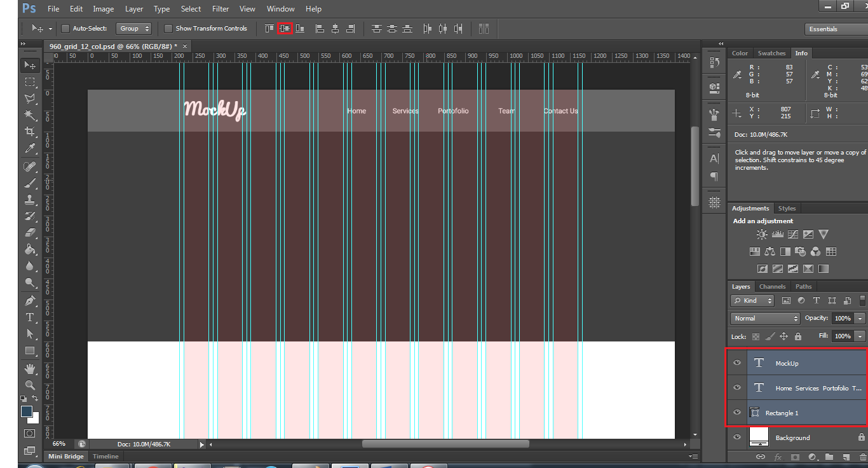
Task: Toggle visibility of Background layer
Action: pos(737,437)
